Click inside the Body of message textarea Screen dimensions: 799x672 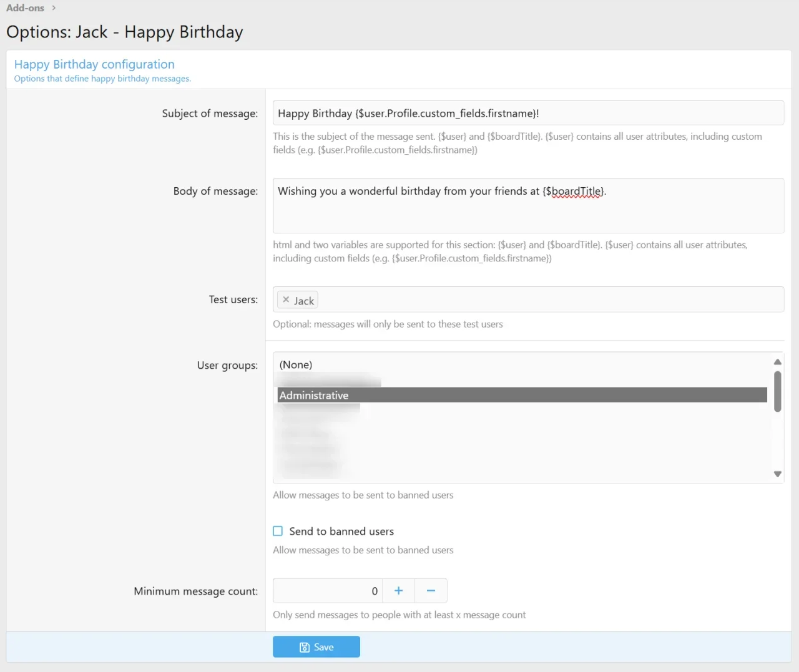pos(528,206)
